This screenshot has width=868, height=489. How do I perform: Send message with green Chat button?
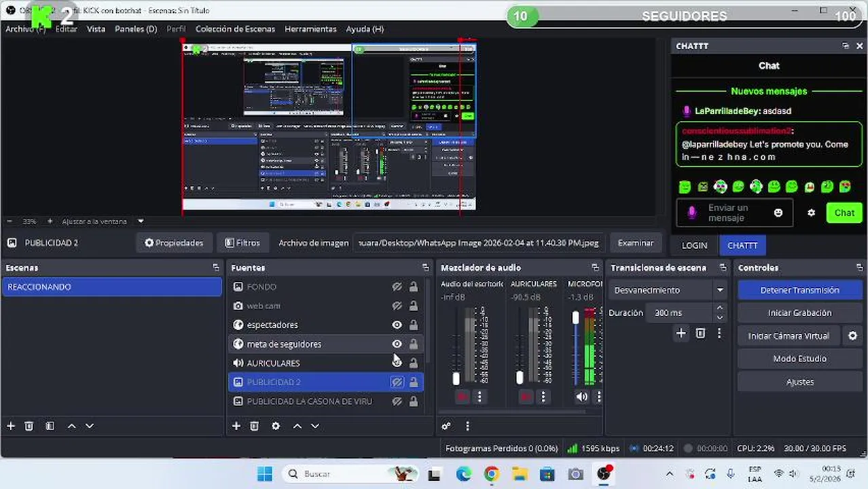[844, 213]
